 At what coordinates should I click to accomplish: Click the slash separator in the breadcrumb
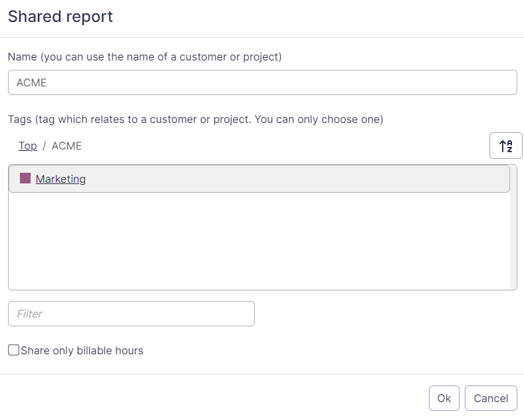click(44, 146)
